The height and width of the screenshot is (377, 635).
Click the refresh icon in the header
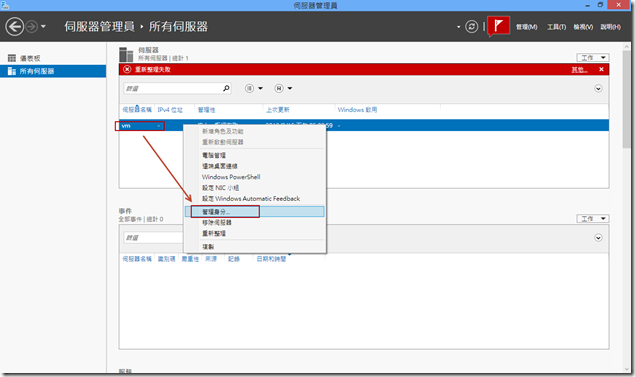[471, 27]
